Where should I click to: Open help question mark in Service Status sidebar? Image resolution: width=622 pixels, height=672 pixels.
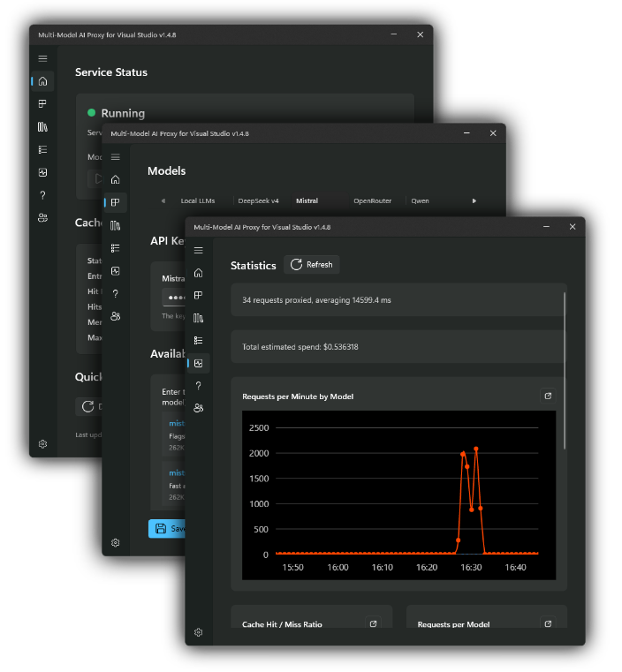[43, 195]
